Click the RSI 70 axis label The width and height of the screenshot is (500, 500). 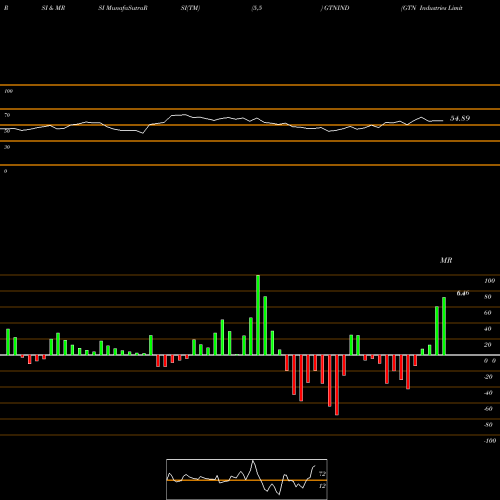[x=7, y=115]
